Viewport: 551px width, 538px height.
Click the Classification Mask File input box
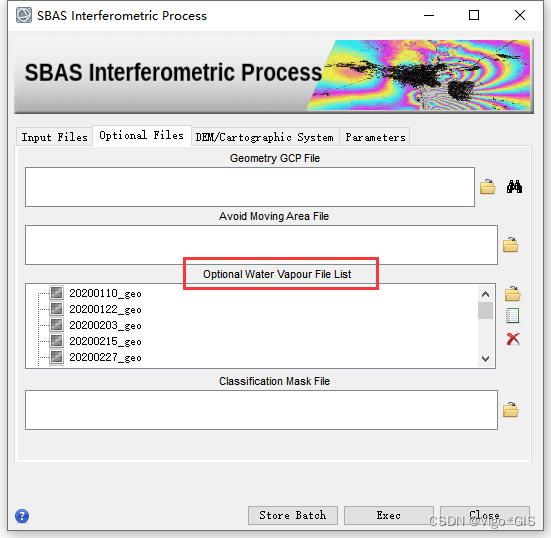(x=261, y=410)
